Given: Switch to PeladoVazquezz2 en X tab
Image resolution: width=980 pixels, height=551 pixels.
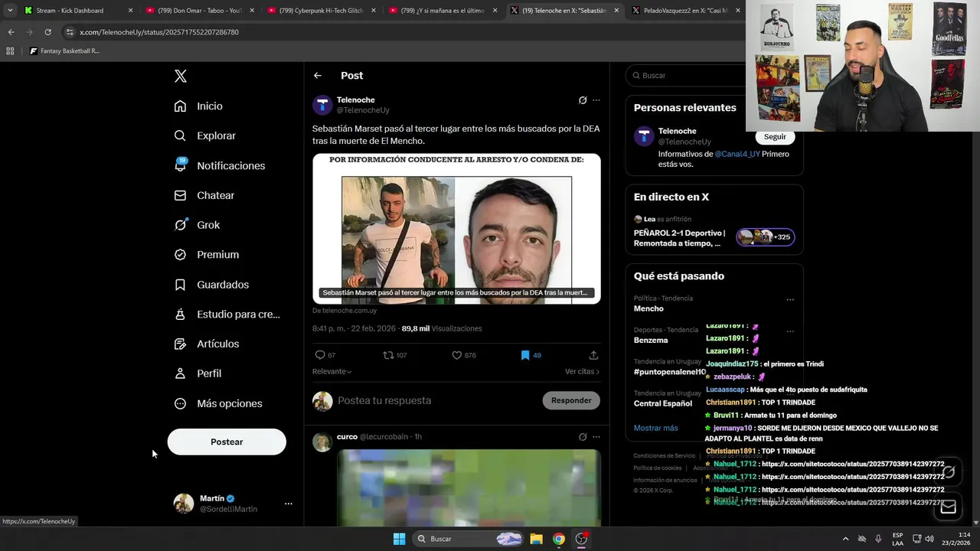Looking at the screenshot, I should 685,11.
